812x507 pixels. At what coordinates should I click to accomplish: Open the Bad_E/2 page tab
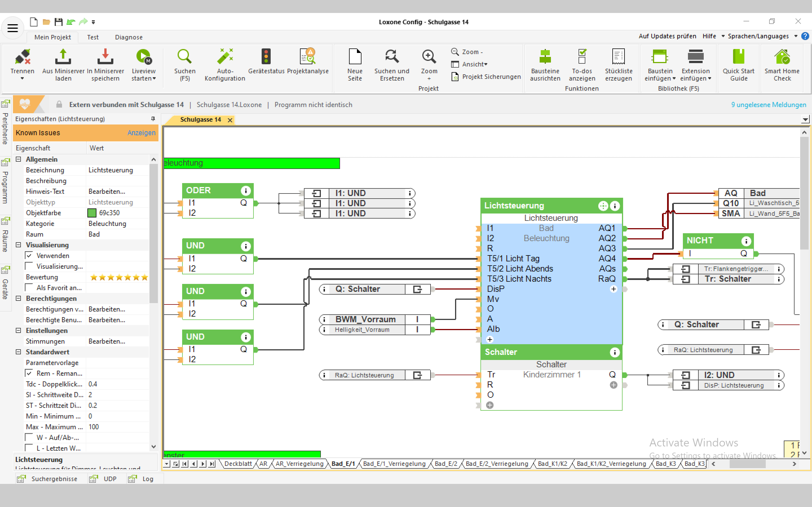(x=445, y=464)
